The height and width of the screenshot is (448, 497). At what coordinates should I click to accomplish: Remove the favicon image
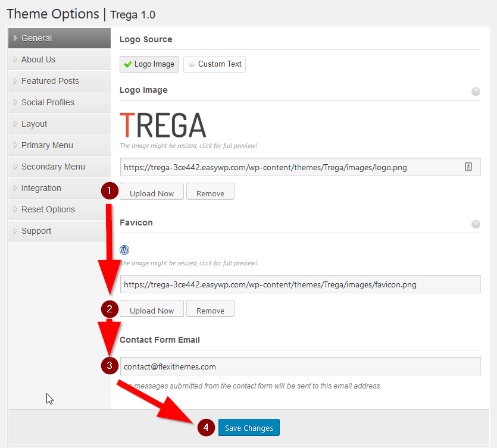pos(210,309)
